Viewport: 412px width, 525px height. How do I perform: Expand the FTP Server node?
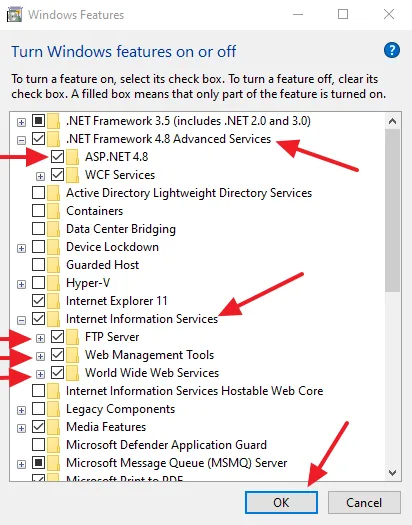[x=40, y=339]
